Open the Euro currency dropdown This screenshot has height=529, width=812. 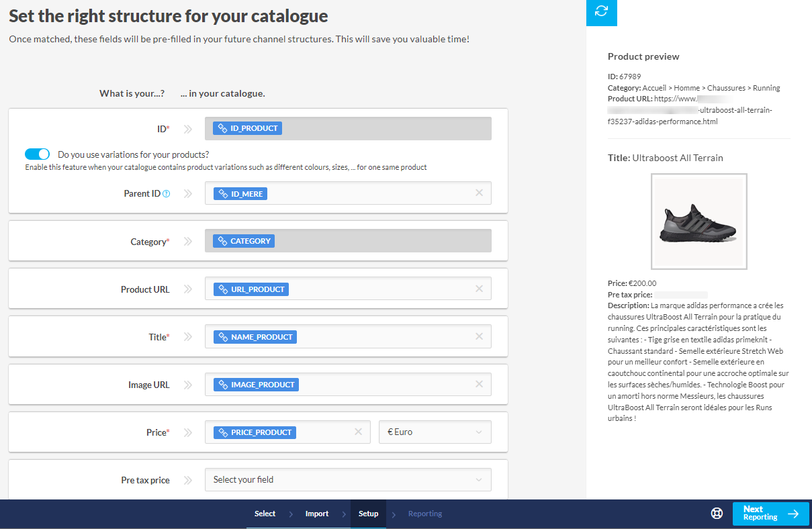pos(435,432)
